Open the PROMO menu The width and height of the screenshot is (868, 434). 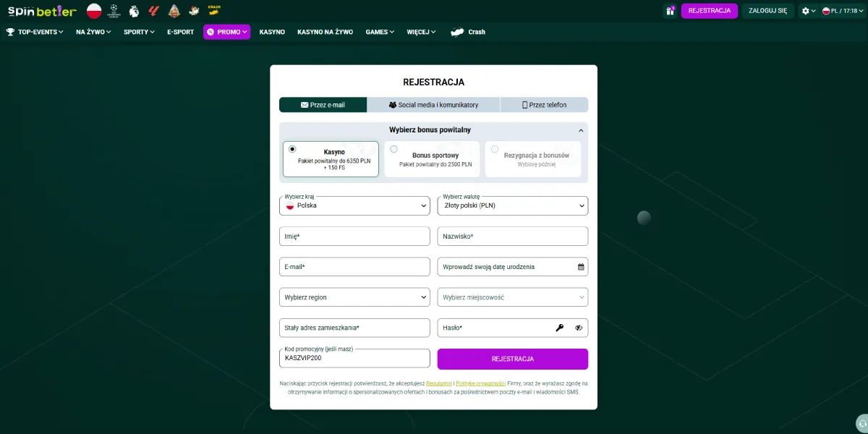226,32
